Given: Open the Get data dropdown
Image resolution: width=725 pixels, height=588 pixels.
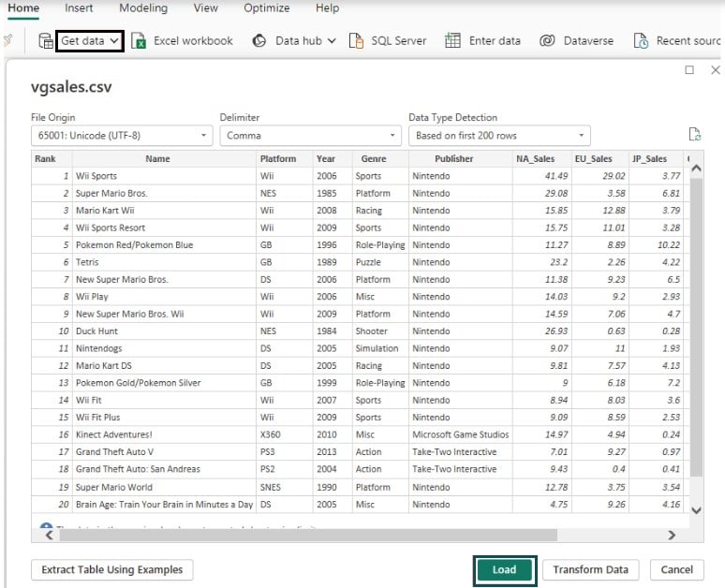Looking at the screenshot, I should [90, 41].
